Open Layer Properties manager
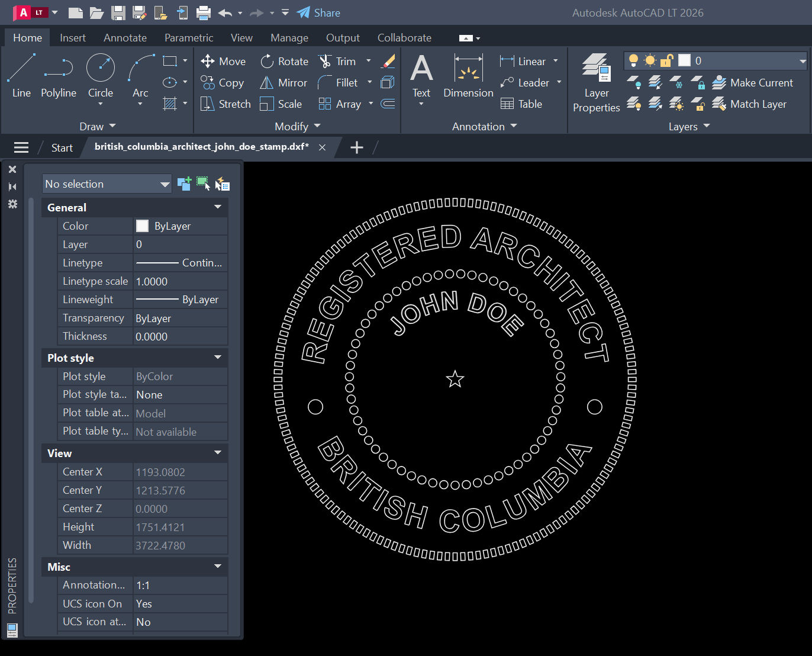Viewport: 812px width, 656px height. pos(597,83)
